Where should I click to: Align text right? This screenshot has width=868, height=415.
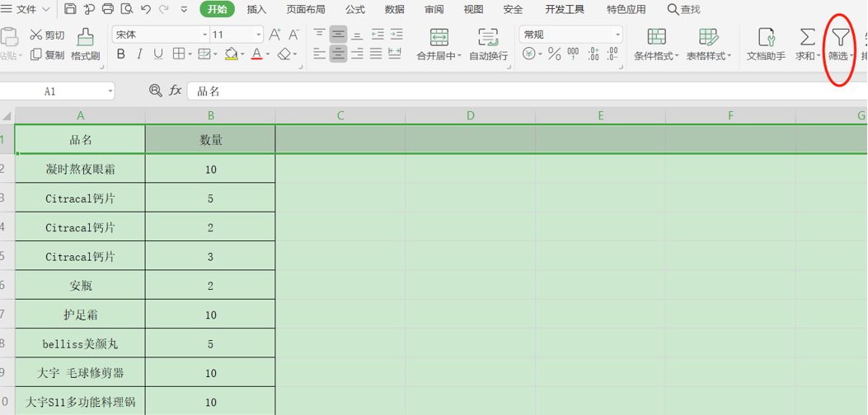358,54
